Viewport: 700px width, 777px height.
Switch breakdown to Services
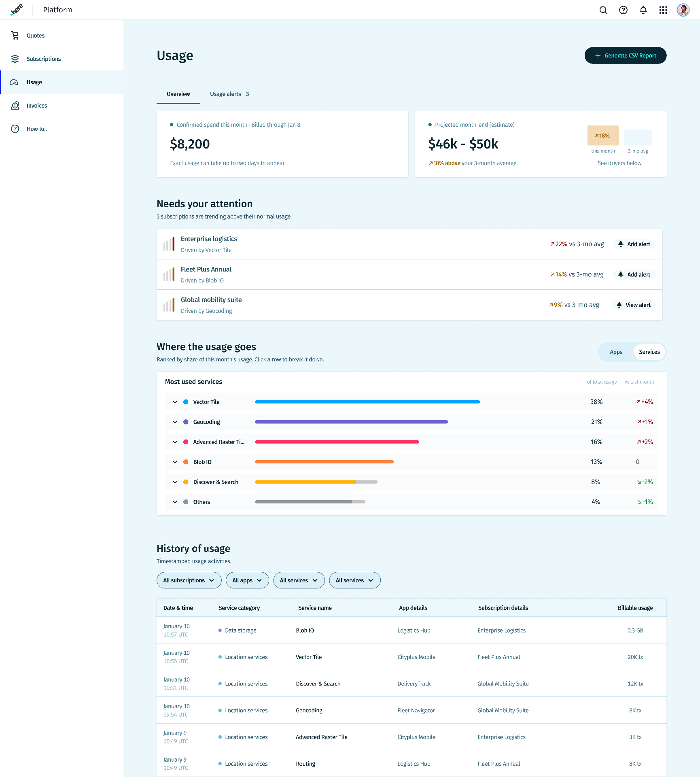649,352
